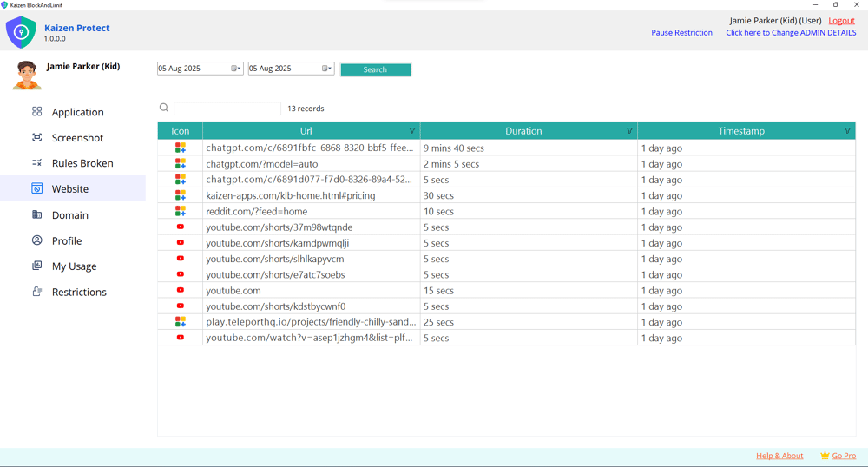Screen dimensions: 868x467
Task: Open the end date calendar dropdown
Action: [326, 69]
